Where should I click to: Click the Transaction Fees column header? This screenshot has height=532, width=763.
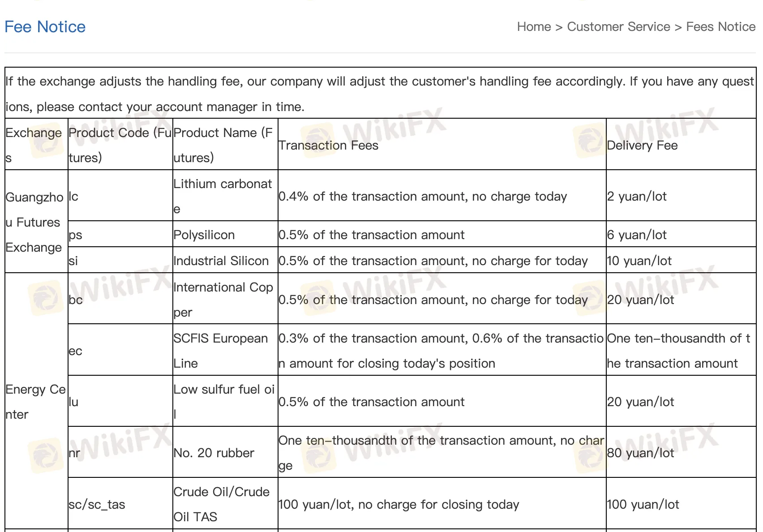pyautogui.click(x=328, y=145)
